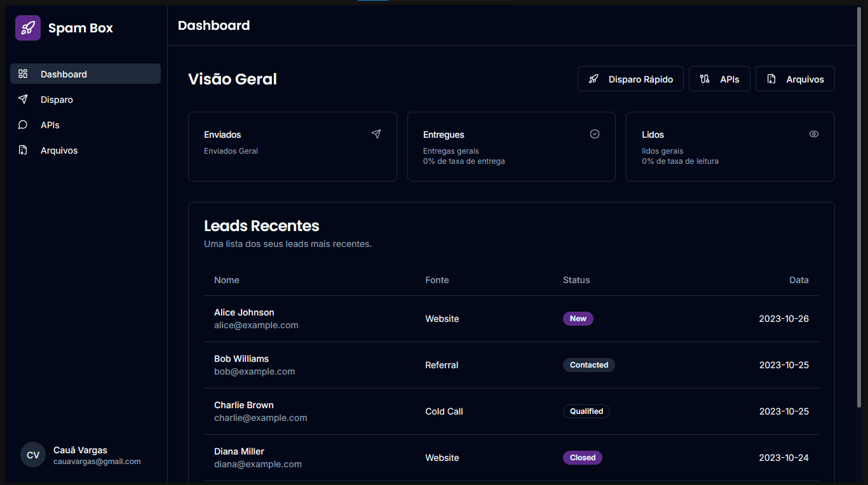Click Website source in Alice's row

(x=442, y=319)
